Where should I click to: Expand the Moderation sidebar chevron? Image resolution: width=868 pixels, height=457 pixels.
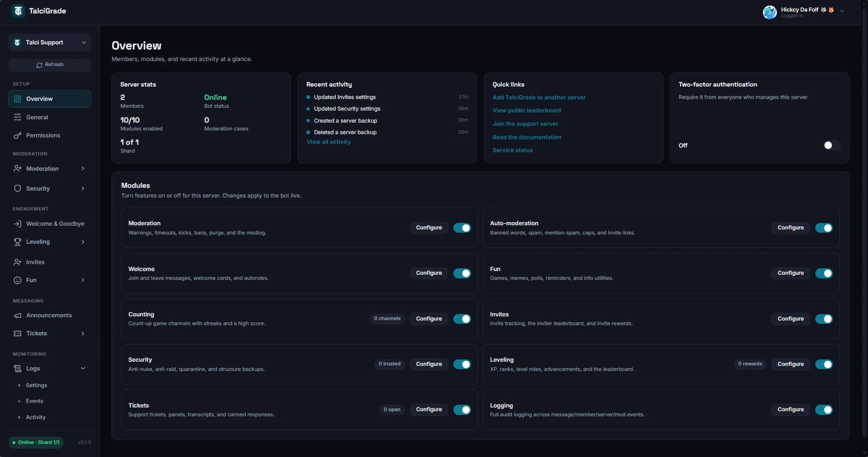83,169
